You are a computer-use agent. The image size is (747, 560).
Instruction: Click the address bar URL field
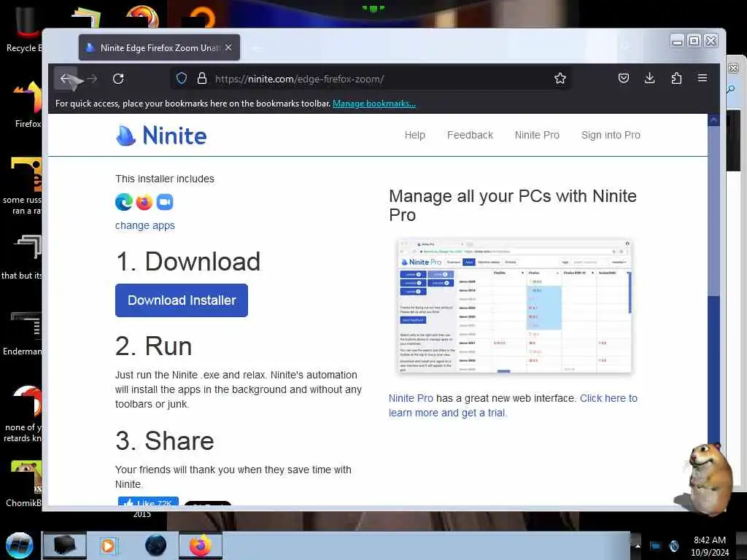(x=371, y=79)
